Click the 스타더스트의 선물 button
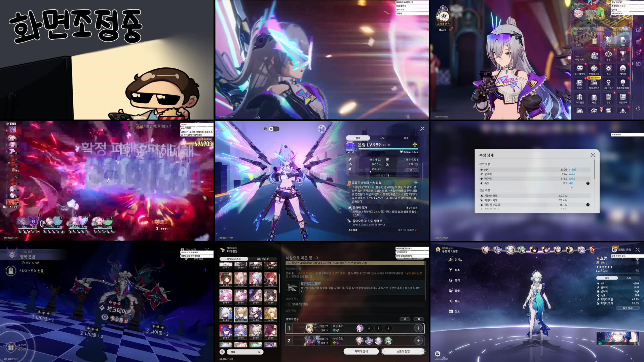Viewport: 644px width, 362px height. pyautogui.click(x=25, y=271)
